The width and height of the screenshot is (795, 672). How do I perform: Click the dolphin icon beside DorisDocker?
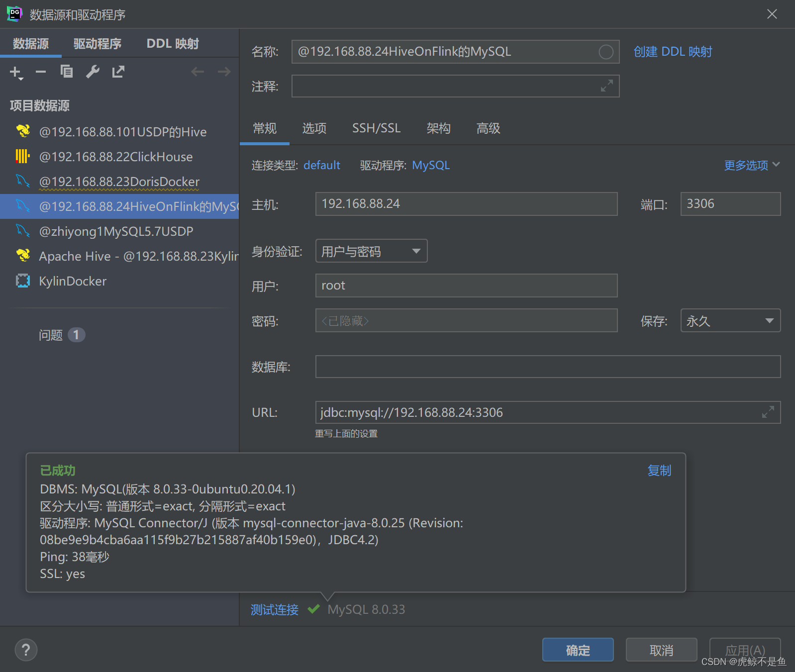point(23,181)
